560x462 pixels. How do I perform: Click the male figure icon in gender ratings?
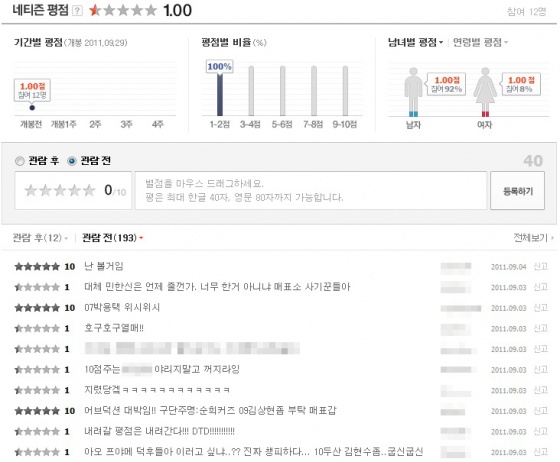pyautogui.click(x=413, y=92)
